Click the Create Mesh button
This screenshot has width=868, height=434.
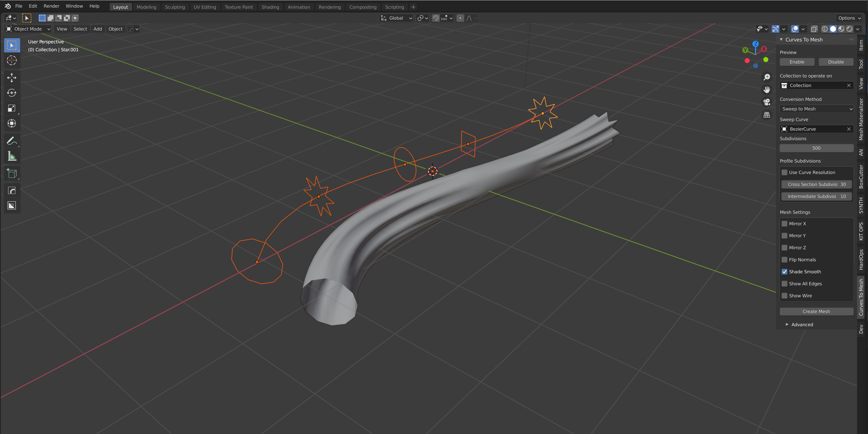tap(816, 311)
